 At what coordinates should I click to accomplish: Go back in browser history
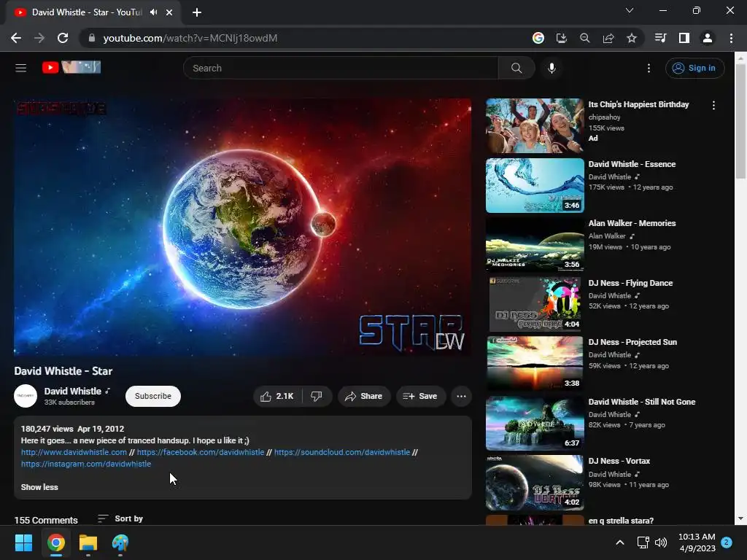click(16, 38)
